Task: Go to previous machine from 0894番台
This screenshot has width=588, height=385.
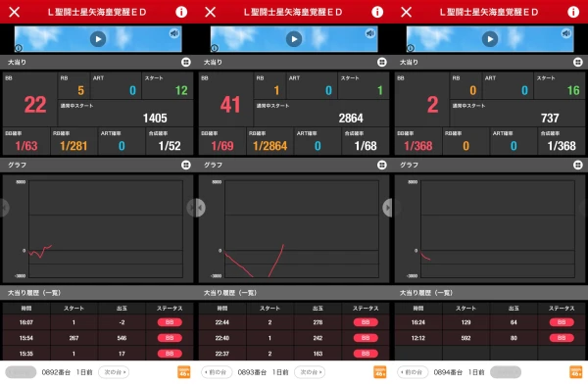Action: 413,372
